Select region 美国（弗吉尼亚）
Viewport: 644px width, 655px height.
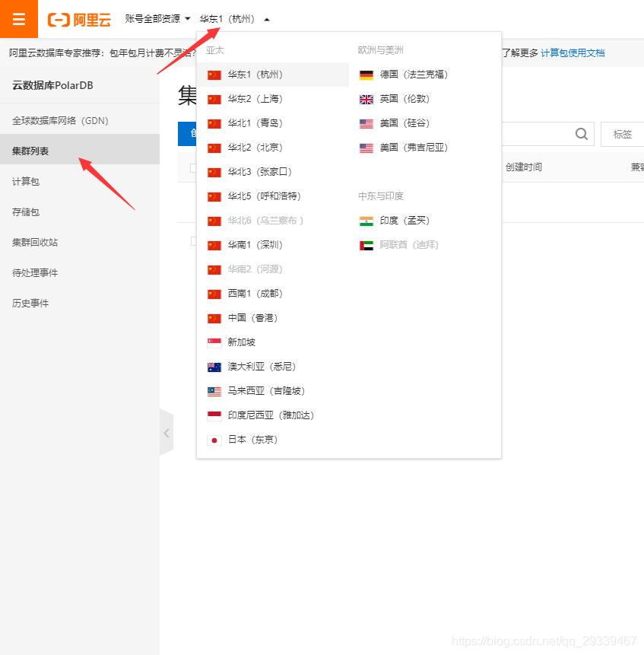click(x=425, y=148)
